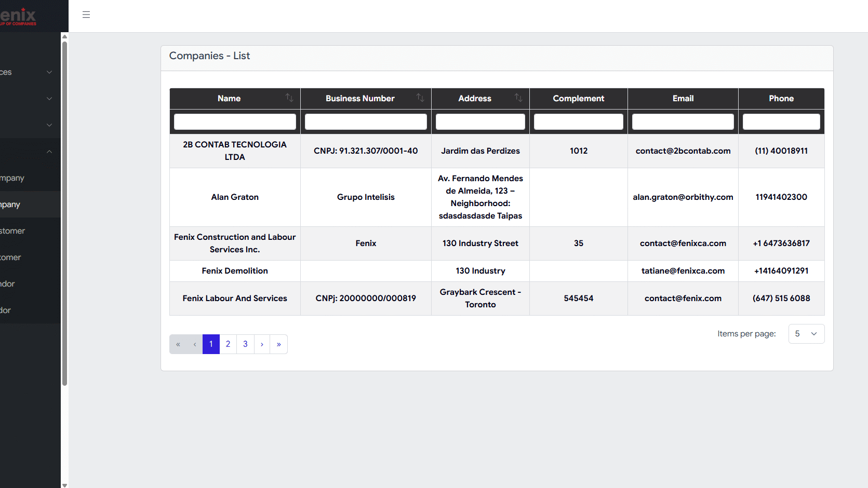Select the 2B CONTAB TECNOLOGIA LTDA row name
868x488 pixels.
pyautogui.click(x=235, y=151)
